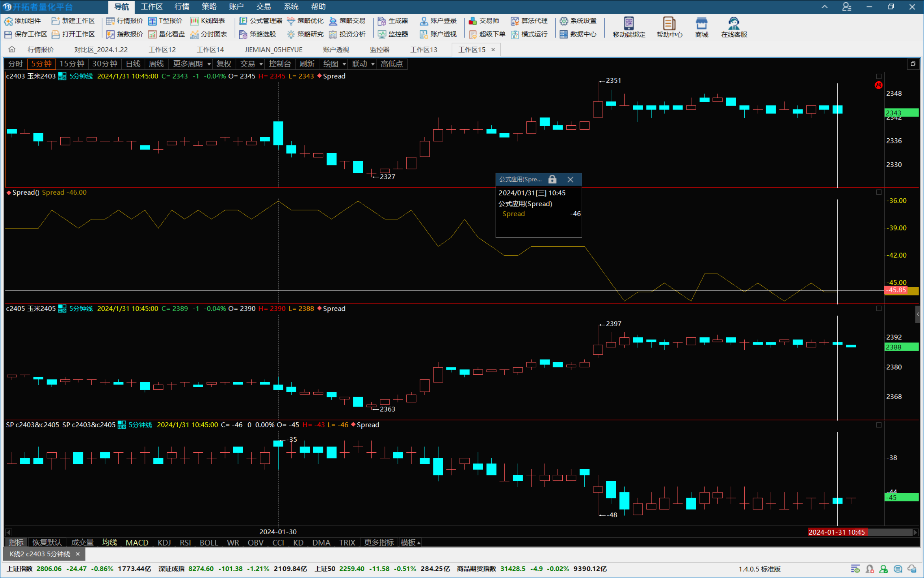Open the 策略选股 stock picker icon
The width and height of the screenshot is (924, 578).
pos(243,34)
